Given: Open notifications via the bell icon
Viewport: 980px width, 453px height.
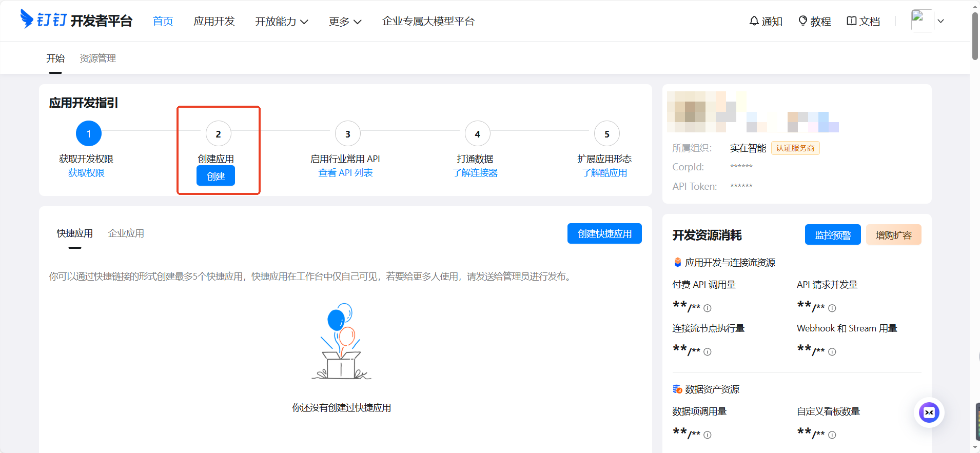Looking at the screenshot, I should coord(754,21).
